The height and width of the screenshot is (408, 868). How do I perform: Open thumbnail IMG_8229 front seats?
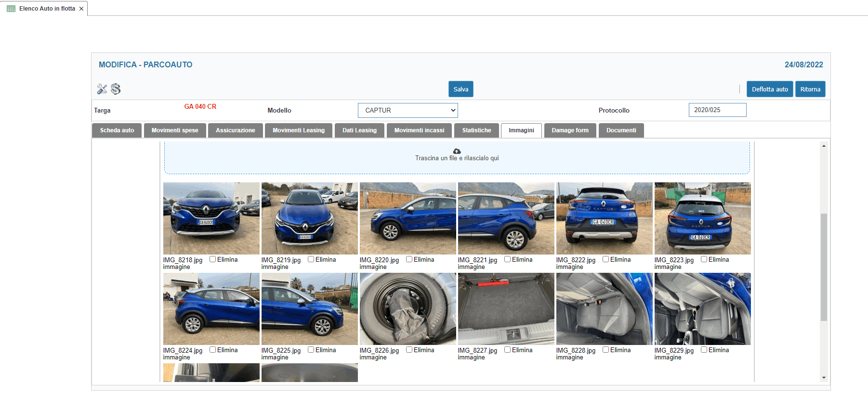[703, 309]
